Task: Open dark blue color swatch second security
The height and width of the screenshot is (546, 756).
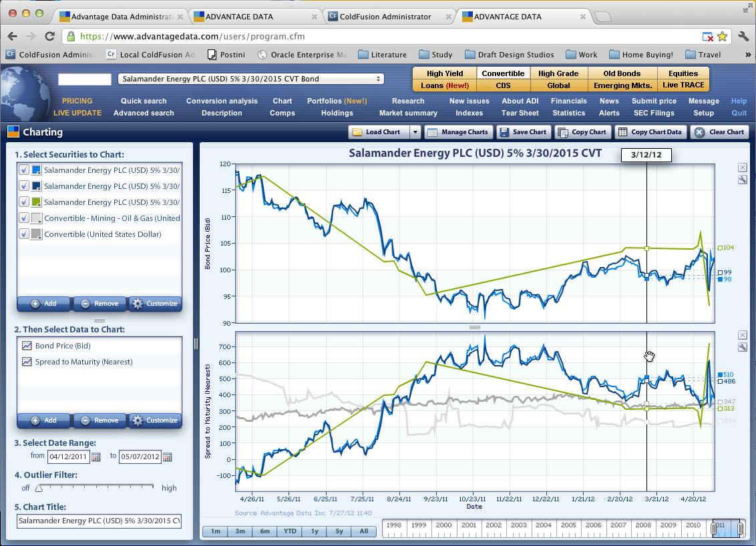Action: point(36,186)
